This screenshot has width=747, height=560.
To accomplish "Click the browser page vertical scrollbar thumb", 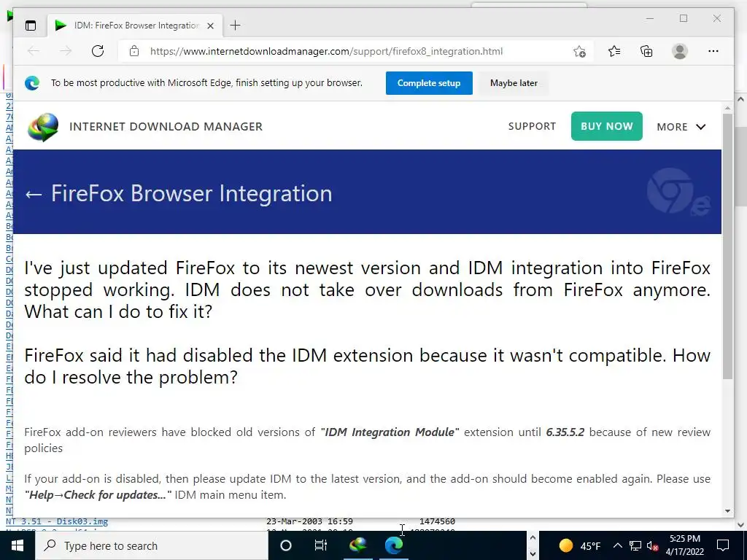I will point(727,246).
